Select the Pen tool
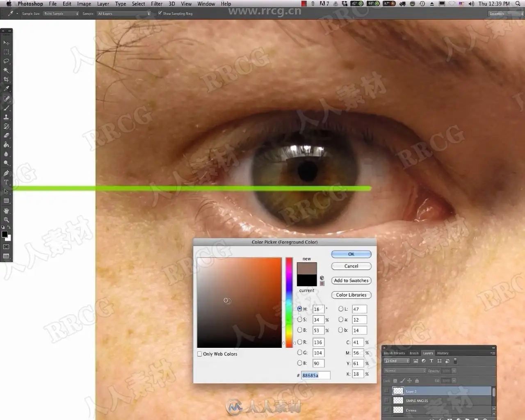Image resolution: width=525 pixels, height=420 pixels. pyautogui.click(x=6, y=173)
